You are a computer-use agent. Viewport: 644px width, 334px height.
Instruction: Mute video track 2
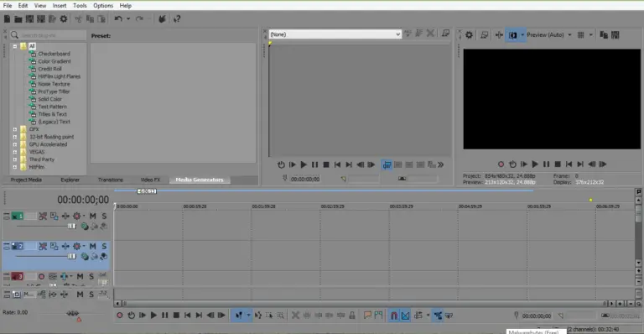(93, 246)
